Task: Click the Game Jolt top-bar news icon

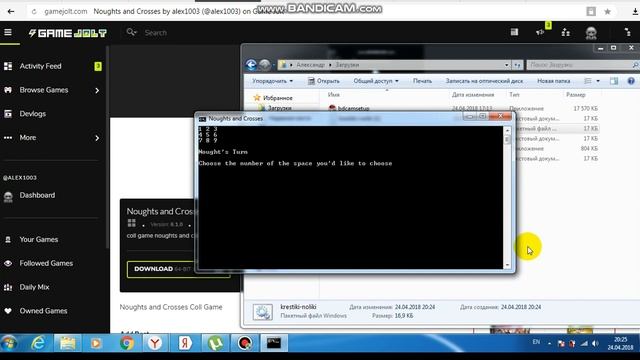Action: pos(514,32)
